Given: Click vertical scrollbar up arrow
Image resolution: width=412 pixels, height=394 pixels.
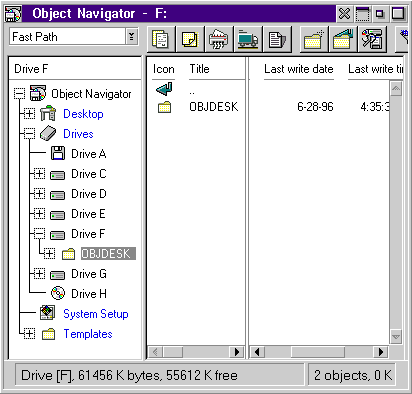Looking at the screenshot, I should [396, 89].
